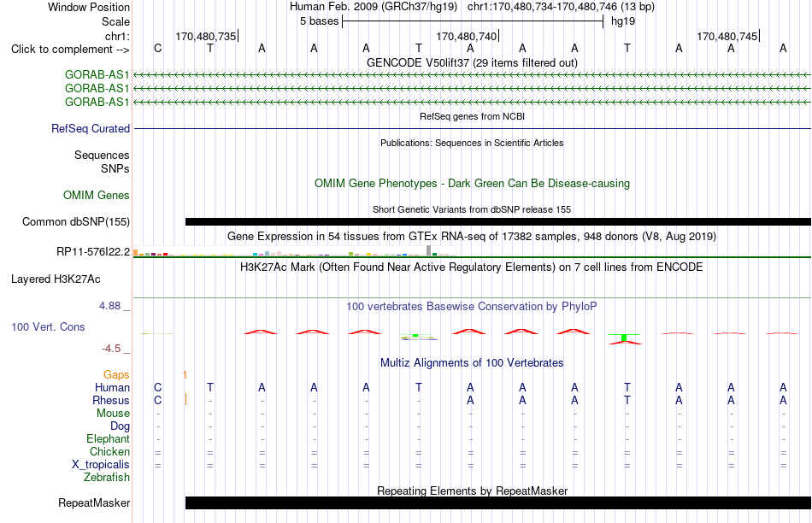This screenshot has width=812, height=523.
Task: Click base C in the Human alignment row
Action: [158, 387]
